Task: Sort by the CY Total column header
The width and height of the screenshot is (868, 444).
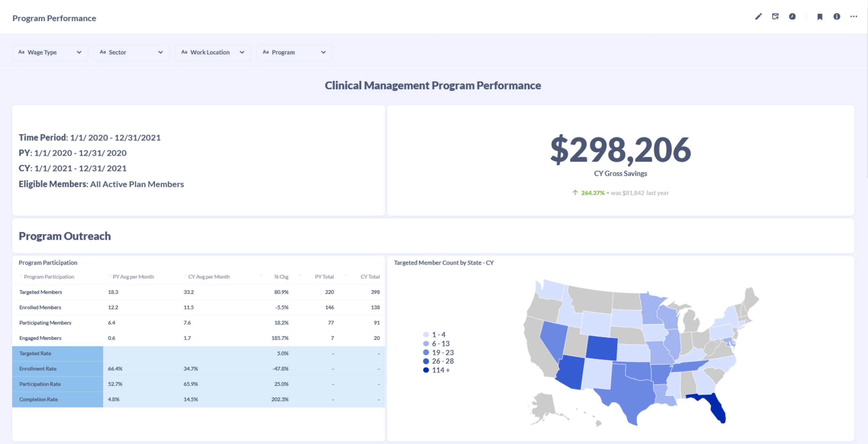Action: click(370, 277)
